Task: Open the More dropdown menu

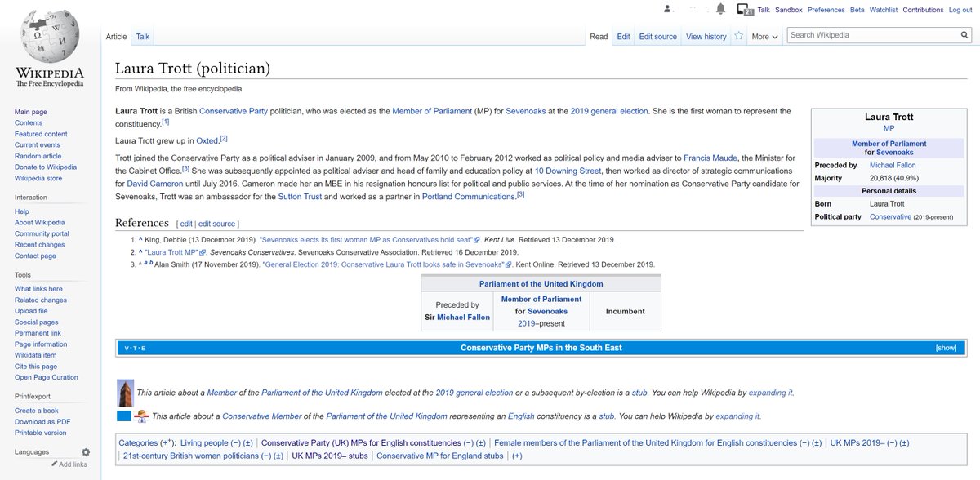Action: [x=764, y=37]
